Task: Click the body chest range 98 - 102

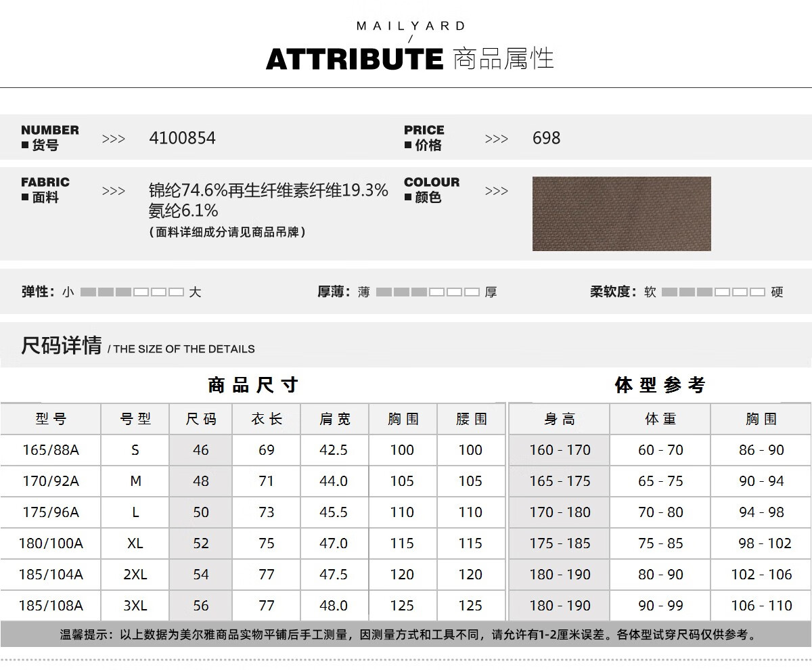Action: pyautogui.click(x=761, y=543)
